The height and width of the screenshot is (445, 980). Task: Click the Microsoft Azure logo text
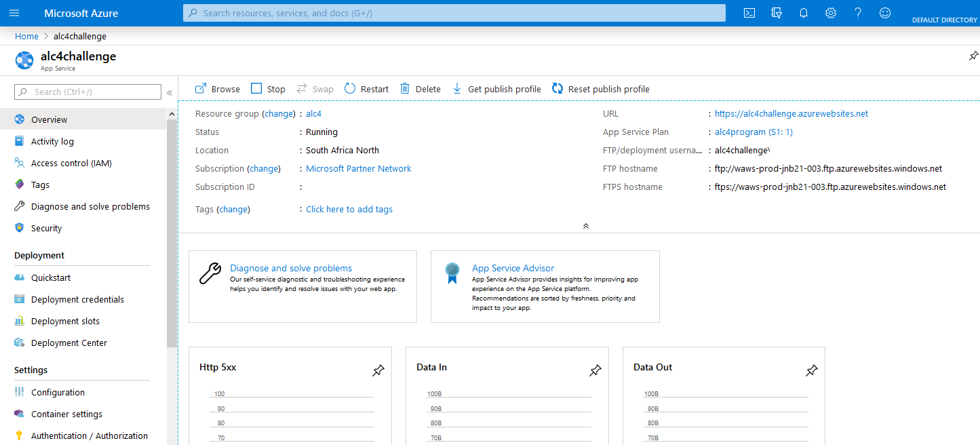[x=81, y=13]
